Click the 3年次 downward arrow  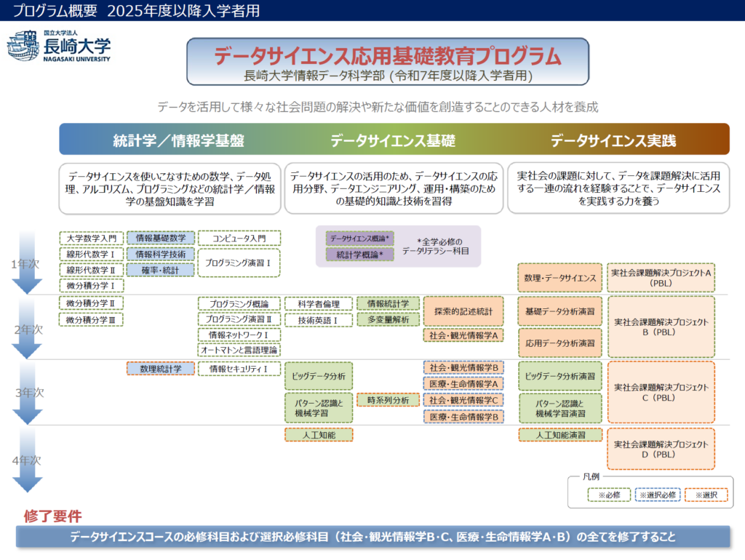click(x=28, y=393)
